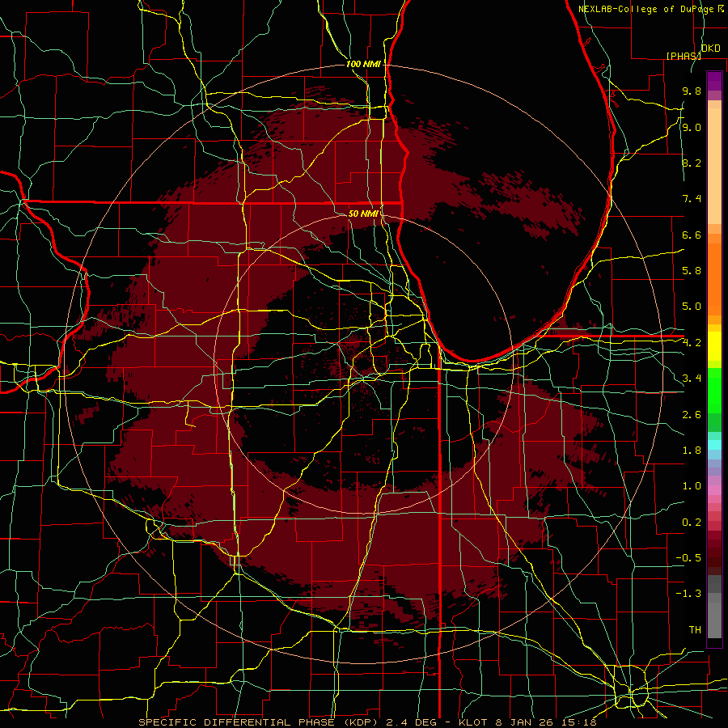Click the 0.2 scale value
The width and height of the screenshot is (728, 728).
point(692,523)
